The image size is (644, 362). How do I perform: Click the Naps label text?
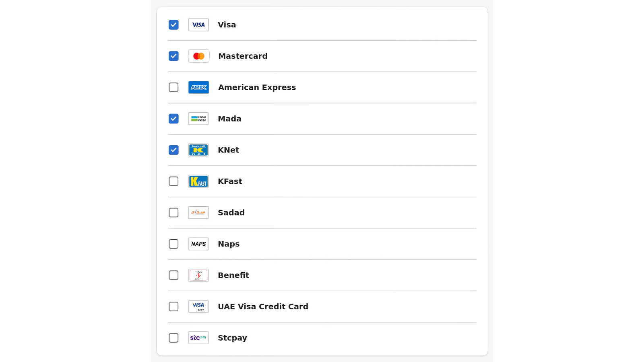(229, 244)
